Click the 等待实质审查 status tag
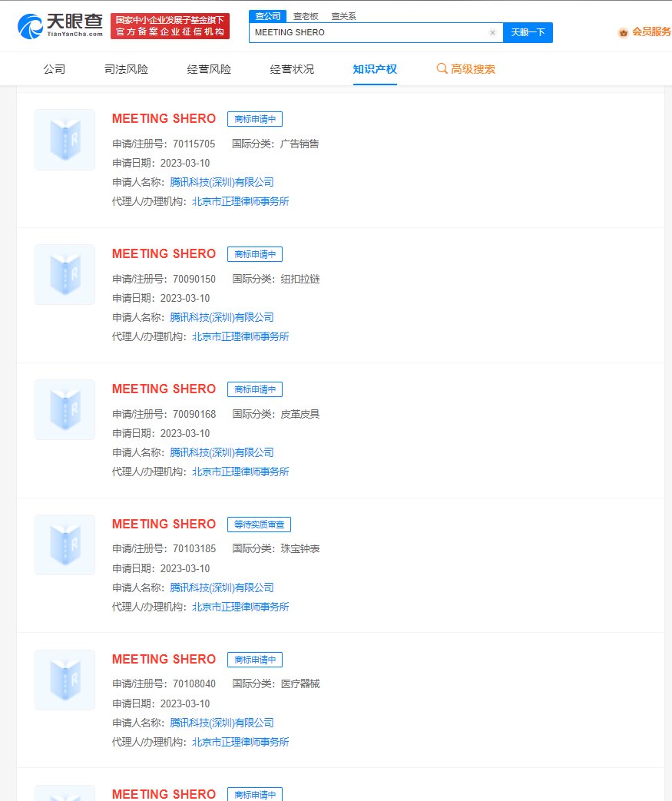 coord(259,525)
